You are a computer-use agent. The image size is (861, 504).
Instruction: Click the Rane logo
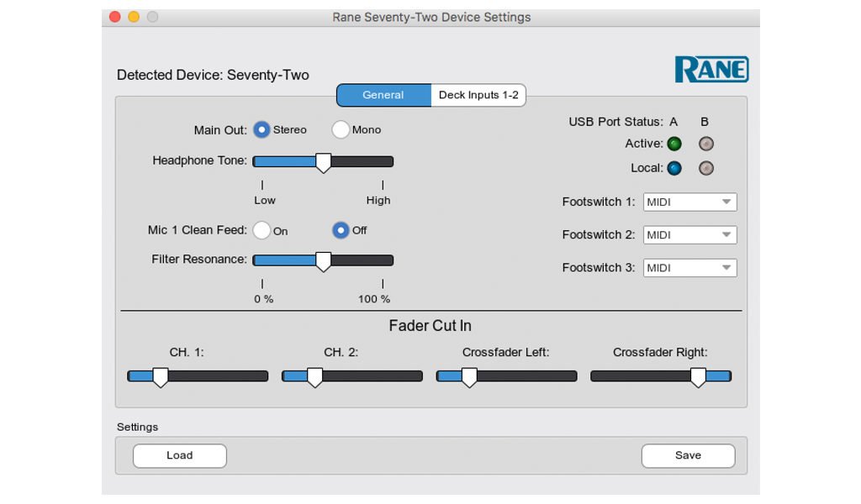click(711, 70)
